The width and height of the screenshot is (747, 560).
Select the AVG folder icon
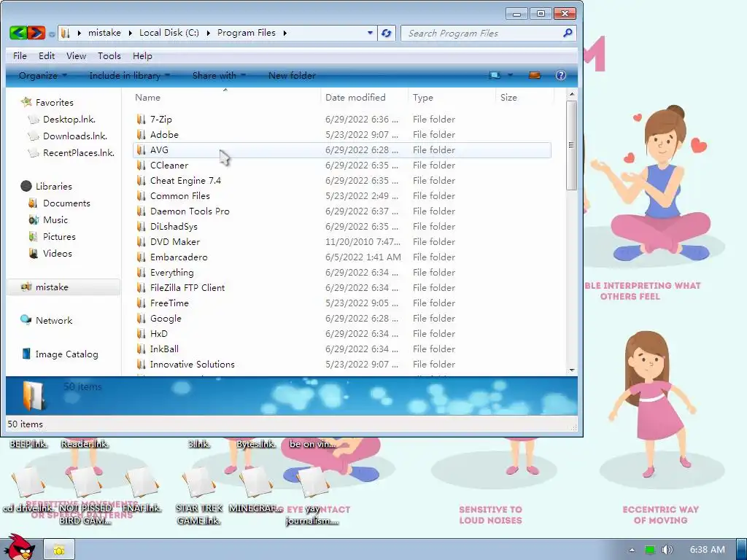pyautogui.click(x=141, y=149)
